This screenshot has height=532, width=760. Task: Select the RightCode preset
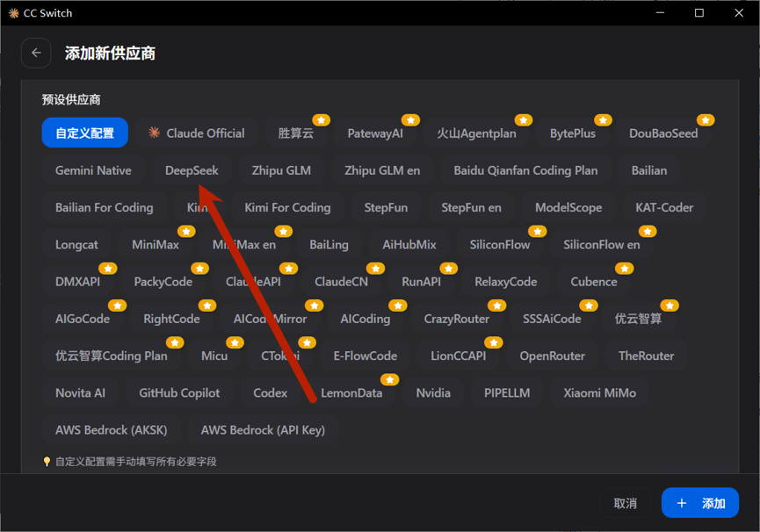point(171,319)
